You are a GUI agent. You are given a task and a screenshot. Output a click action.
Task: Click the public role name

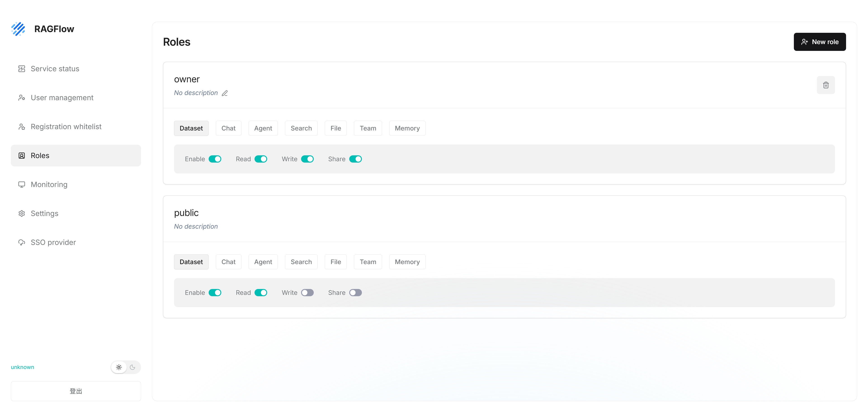(186, 213)
